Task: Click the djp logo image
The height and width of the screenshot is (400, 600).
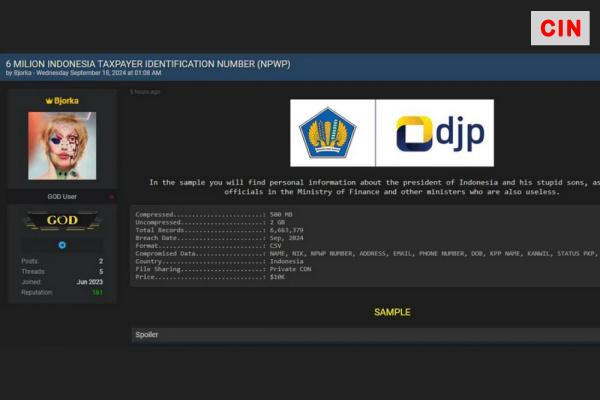Action: pos(433,133)
